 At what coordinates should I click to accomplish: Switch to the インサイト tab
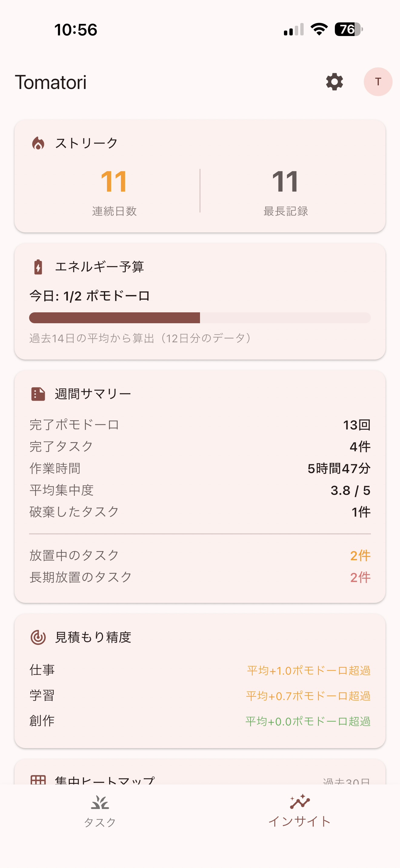(x=299, y=811)
